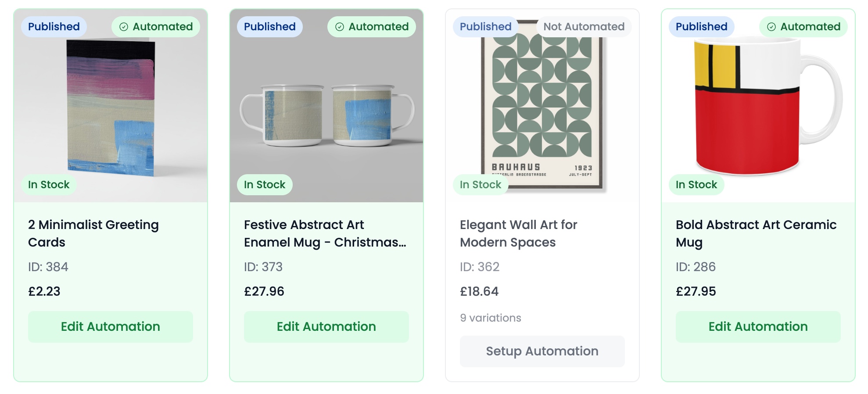The image size is (868, 394).
Task: Click the checkmark icon on greeting cards Automated badge
Action: pos(124,27)
